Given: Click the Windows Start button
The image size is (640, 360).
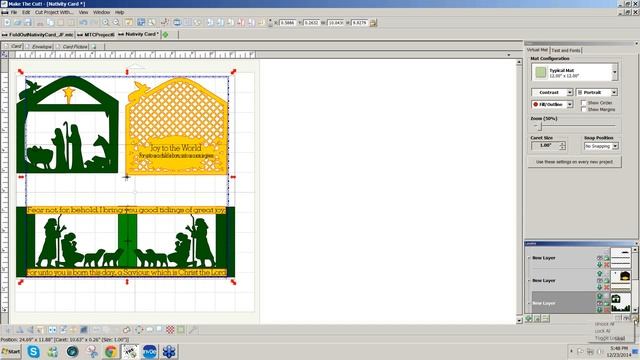Looking at the screenshot, I should point(11,351).
